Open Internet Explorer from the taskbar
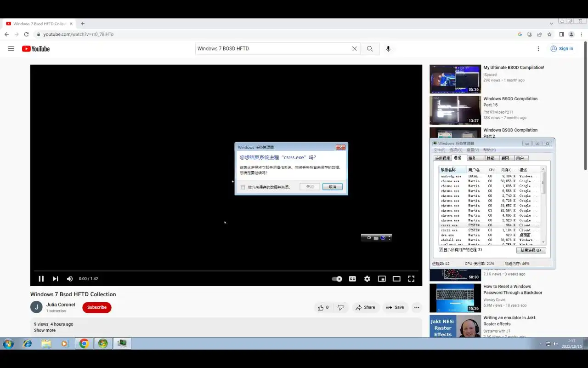This screenshot has width=588, height=368. (27, 343)
